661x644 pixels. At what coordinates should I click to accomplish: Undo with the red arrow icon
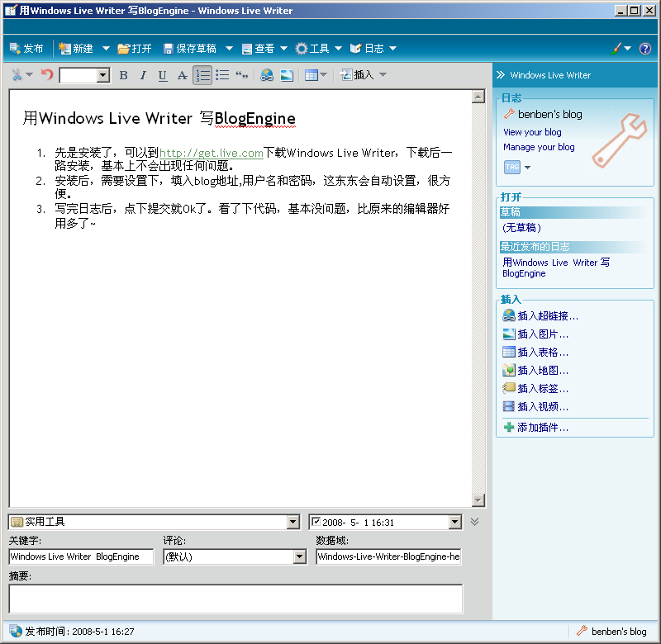pyautogui.click(x=47, y=74)
